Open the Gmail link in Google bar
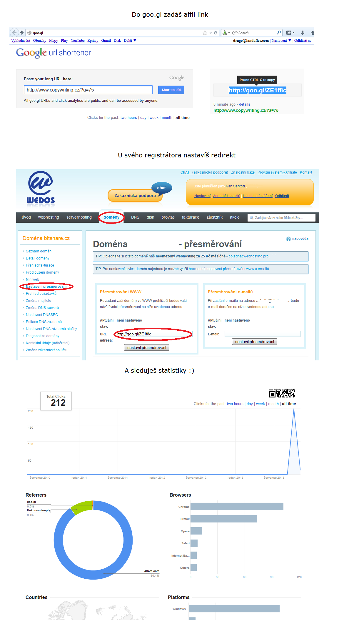344x644 pixels. 106,41
